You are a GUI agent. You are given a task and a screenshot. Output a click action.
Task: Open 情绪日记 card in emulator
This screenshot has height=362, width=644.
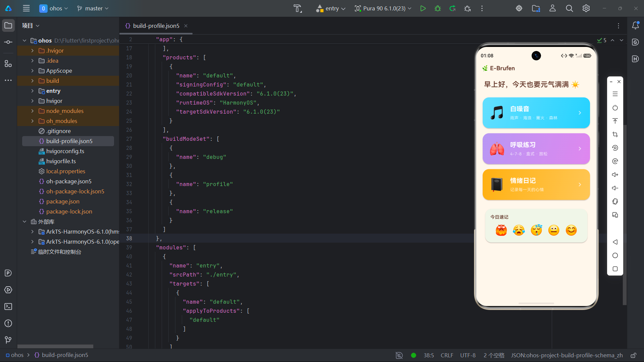(x=536, y=185)
